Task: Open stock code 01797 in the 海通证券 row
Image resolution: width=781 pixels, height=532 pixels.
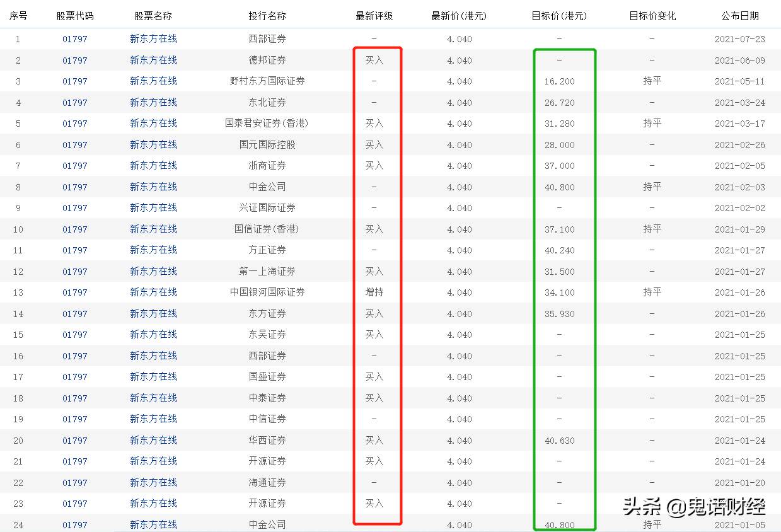Action: (75, 483)
